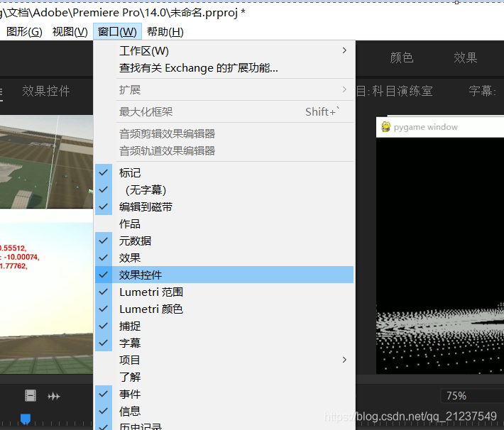The height and width of the screenshot is (430, 504).
Task: Click 音频剪辑效果编辑器 entry
Action: [x=224, y=133]
